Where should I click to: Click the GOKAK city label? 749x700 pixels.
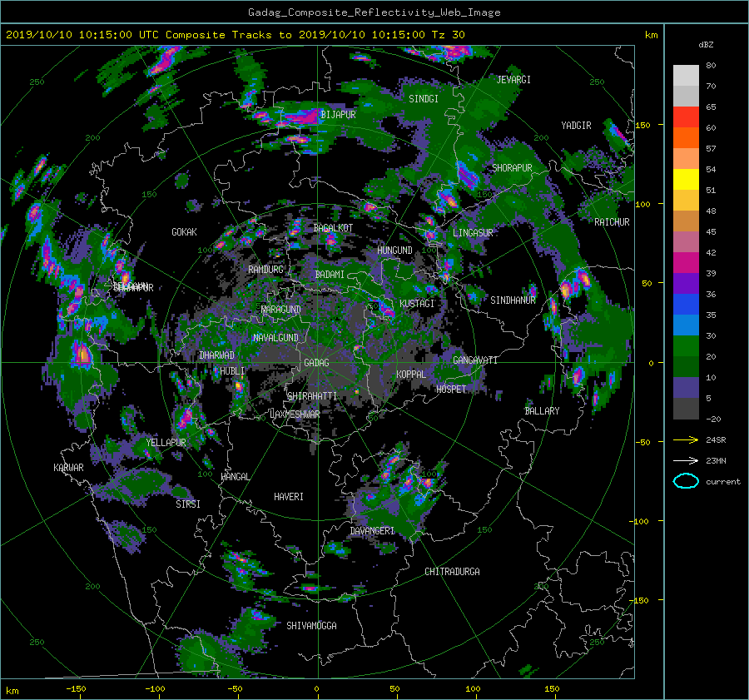(185, 232)
